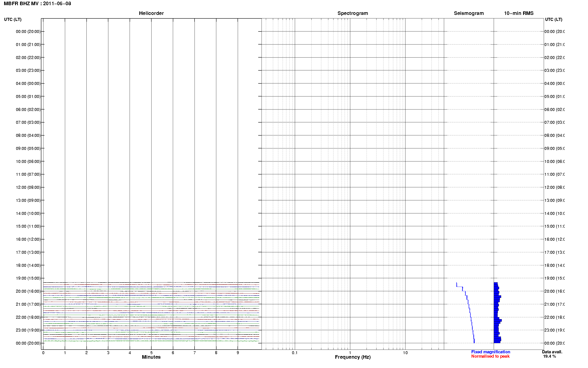Click the left time label 20:00 (16:00)
The image size is (588, 368).
coord(28,291)
